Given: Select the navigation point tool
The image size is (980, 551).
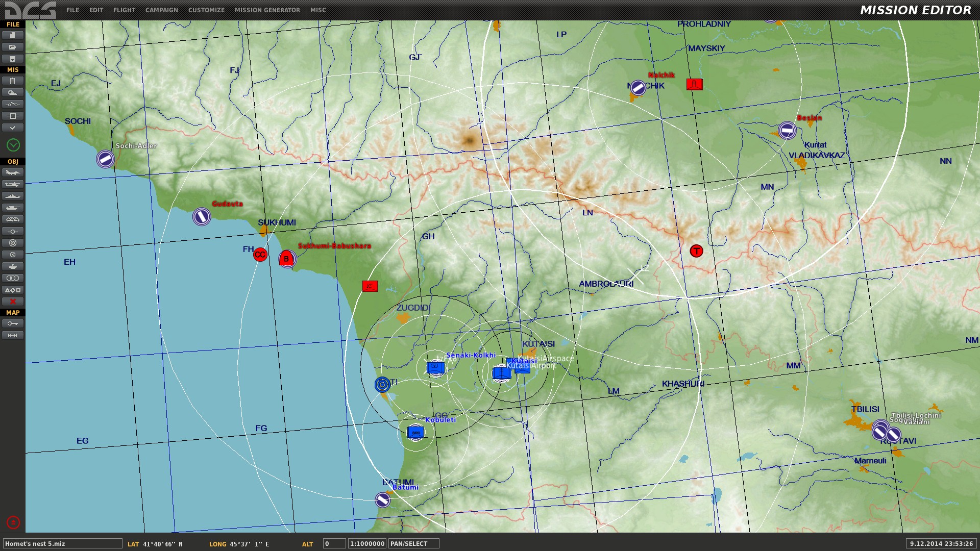Looking at the screenshot, I should coord(13,231).
